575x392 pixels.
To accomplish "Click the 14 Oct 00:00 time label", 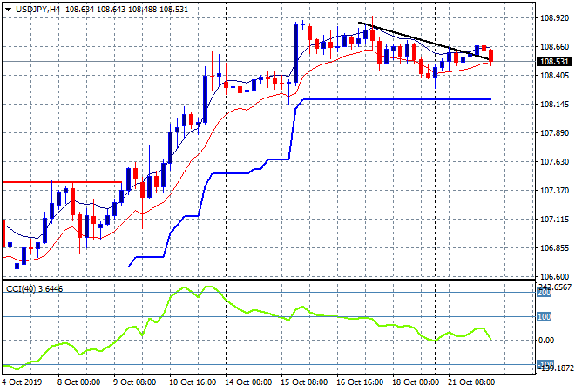I will [248, 382].
